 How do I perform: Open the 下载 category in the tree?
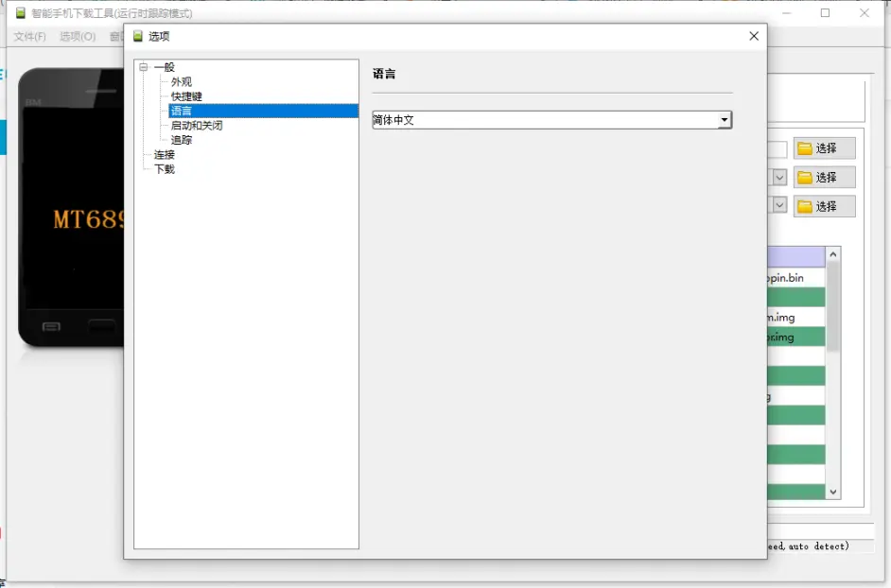[x=165, y=169]
